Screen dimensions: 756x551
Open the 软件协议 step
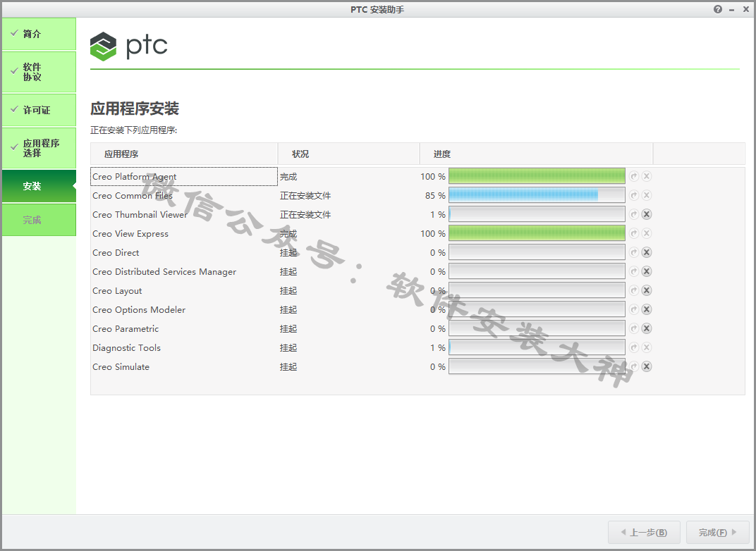tap(39, 72)
